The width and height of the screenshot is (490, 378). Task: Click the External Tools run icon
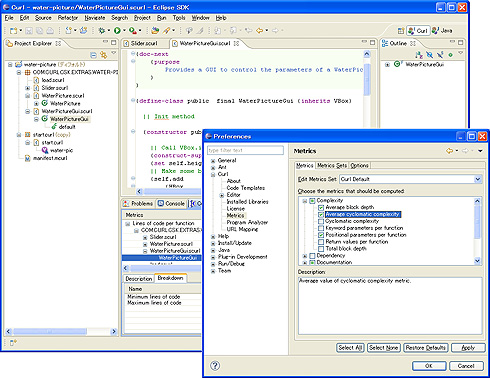point(133,31)
